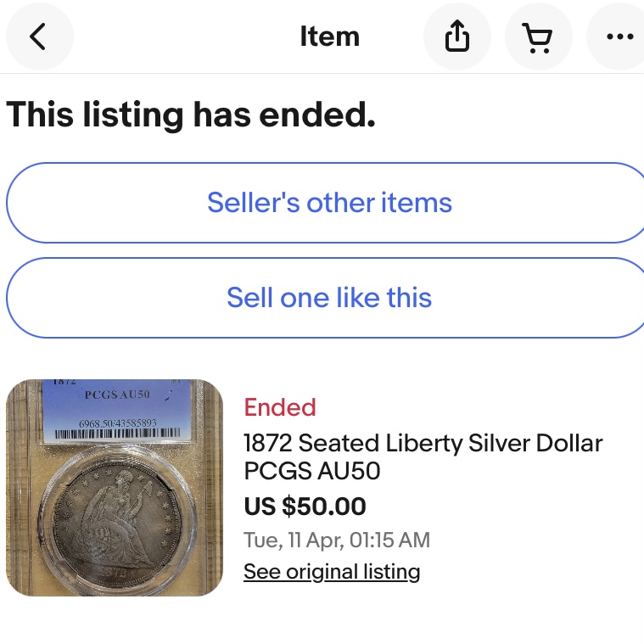Tap the Tue, 11 Apr end date
Viewport: 644px width, 644px height.
[x=337, y=540]
